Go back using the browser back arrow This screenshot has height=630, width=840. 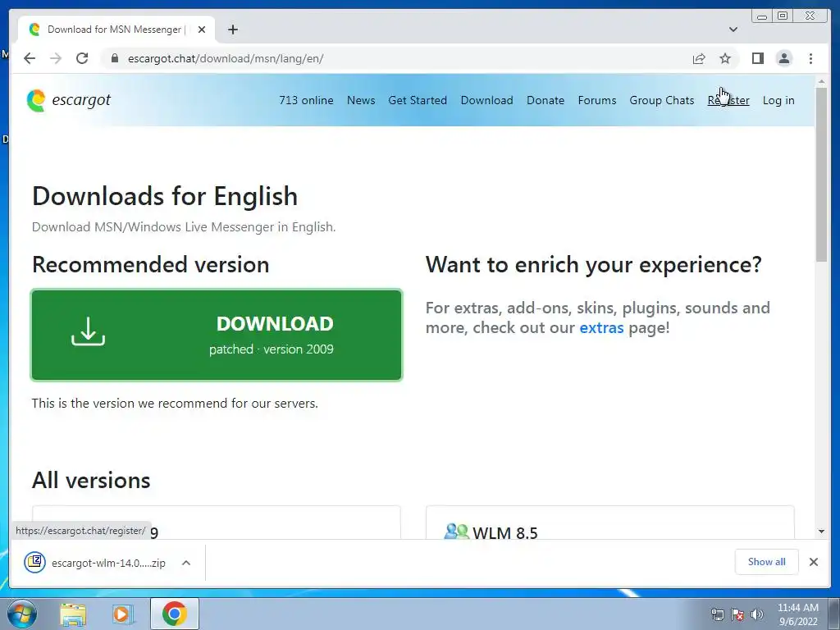[30, 58]
